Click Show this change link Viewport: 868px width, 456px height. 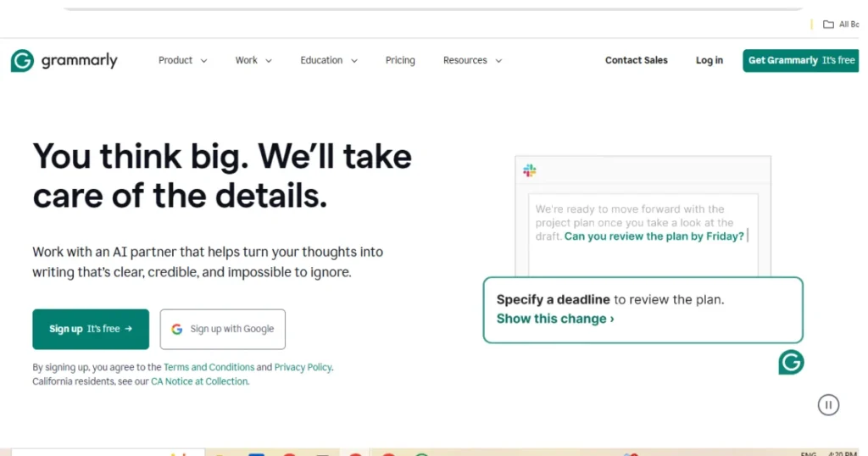pyautogui.click(x=555, y=319)
